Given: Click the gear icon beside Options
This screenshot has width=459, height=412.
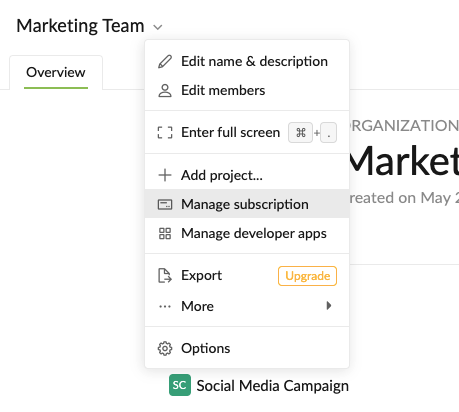Looking at the screenshot, I should coord(165,349).
